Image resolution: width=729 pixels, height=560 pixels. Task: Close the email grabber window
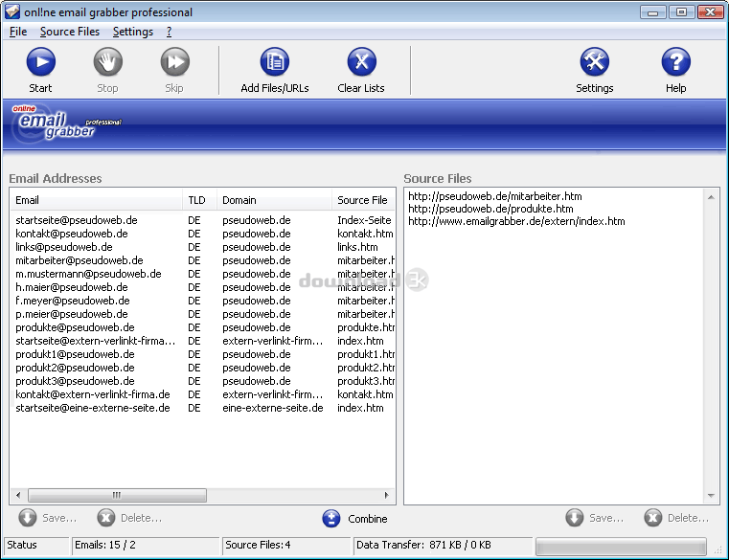711,11
